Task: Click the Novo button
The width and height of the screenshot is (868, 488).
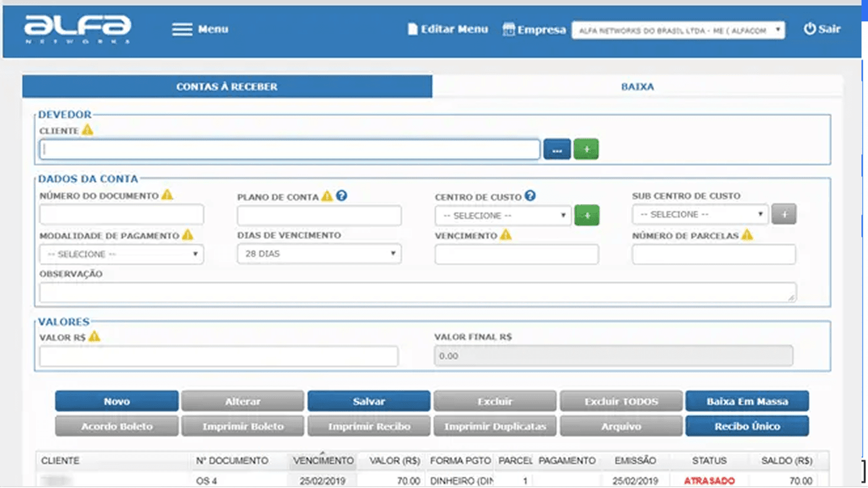Action: (x=117, y=401)
